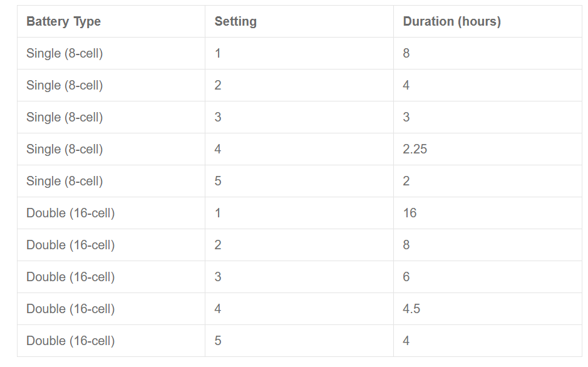Click duration 3 in the Single setting 3 row
The height and width of the screenshot is (367, 588).
(x=406, y=117)
